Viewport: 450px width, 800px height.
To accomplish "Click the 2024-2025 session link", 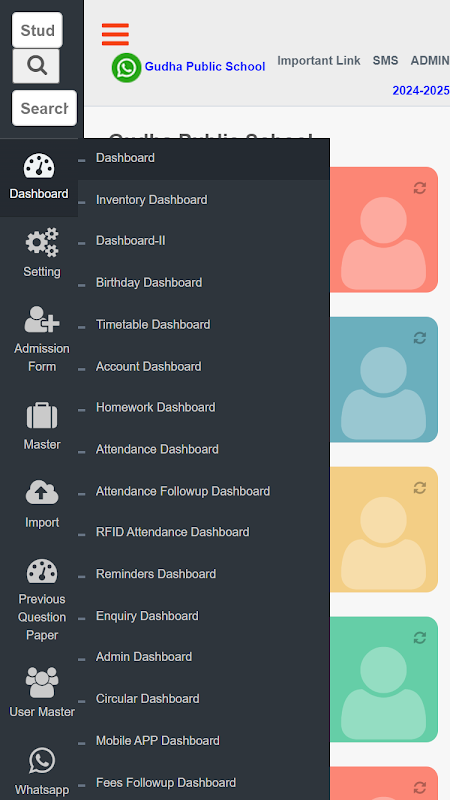I will [421, 91].
